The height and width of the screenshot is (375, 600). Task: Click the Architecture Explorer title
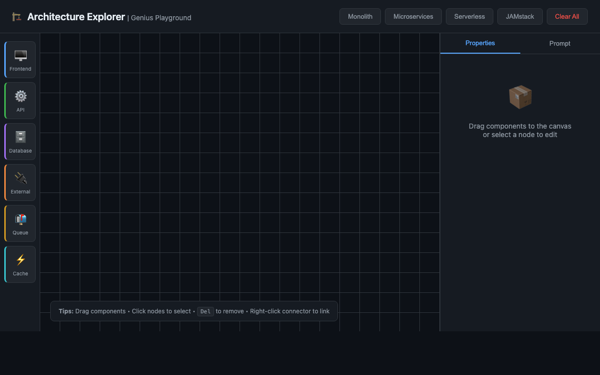click(76, 17)
